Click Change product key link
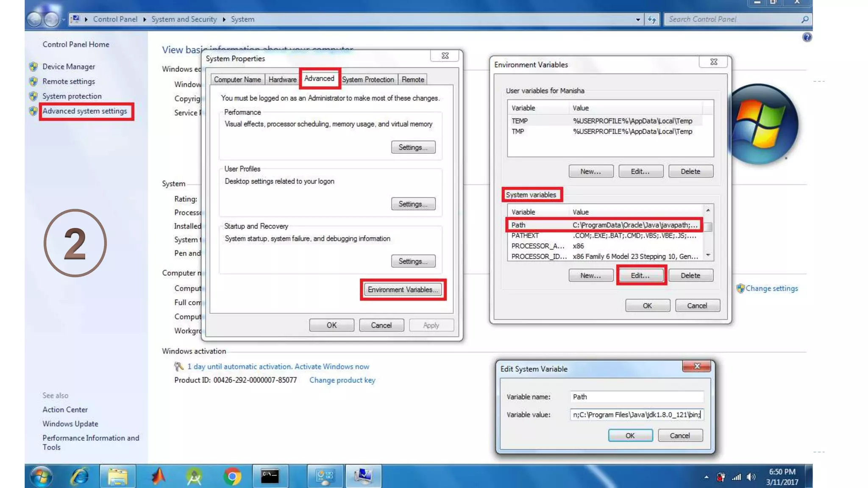Viewport: 868px width, 488px height. pyautogui.click(x=342, y=380)
